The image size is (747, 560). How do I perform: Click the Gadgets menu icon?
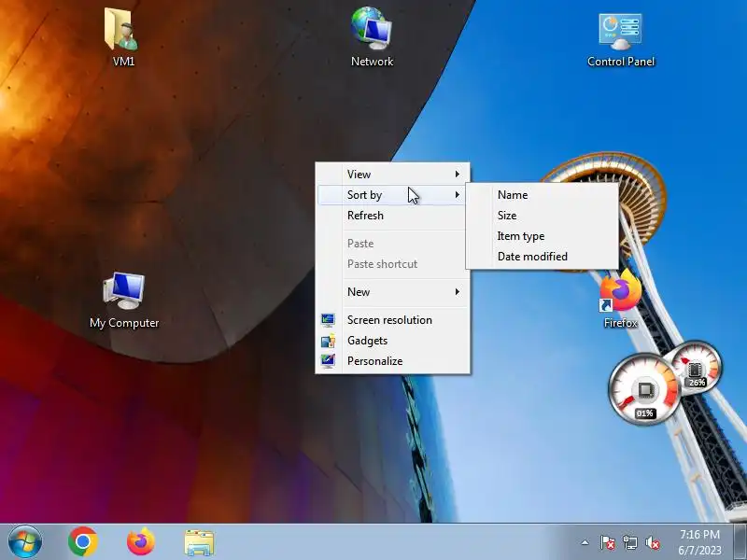[328, 341]
